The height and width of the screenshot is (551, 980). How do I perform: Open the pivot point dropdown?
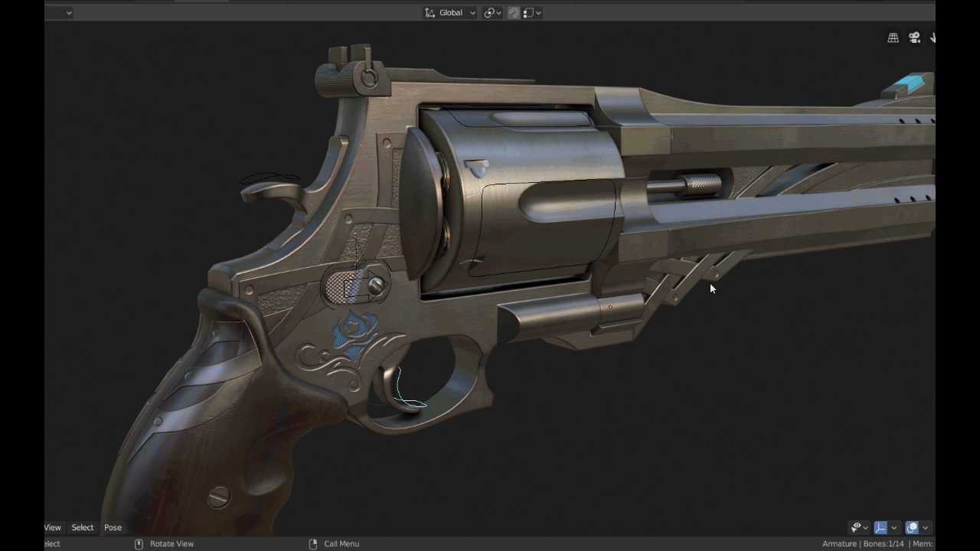[492, 13]
